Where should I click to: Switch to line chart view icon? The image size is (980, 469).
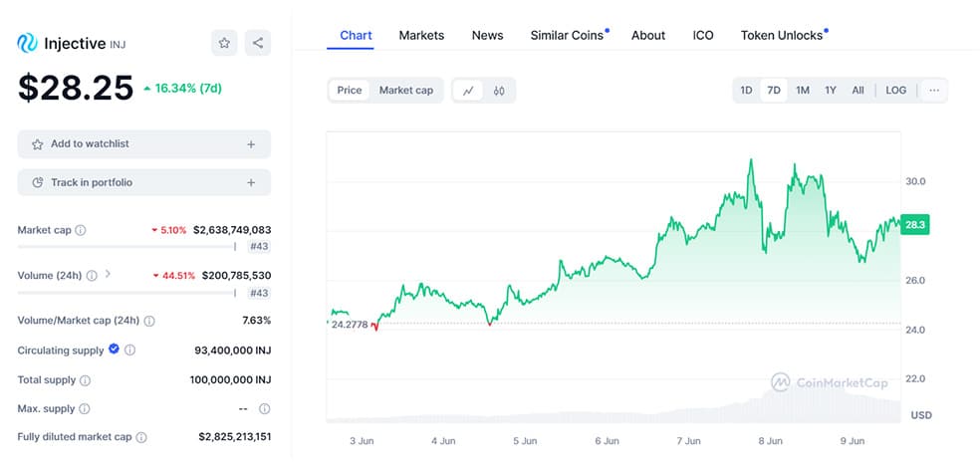[468, 91]
